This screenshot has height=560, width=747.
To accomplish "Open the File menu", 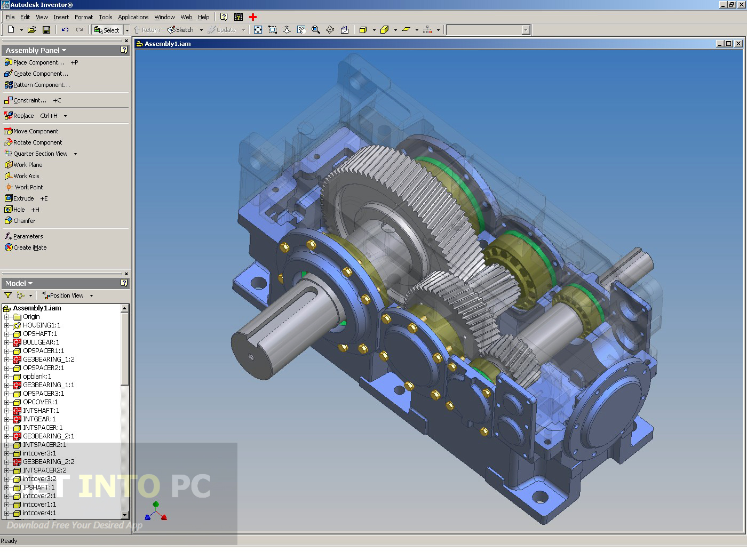I will [10, 17].
